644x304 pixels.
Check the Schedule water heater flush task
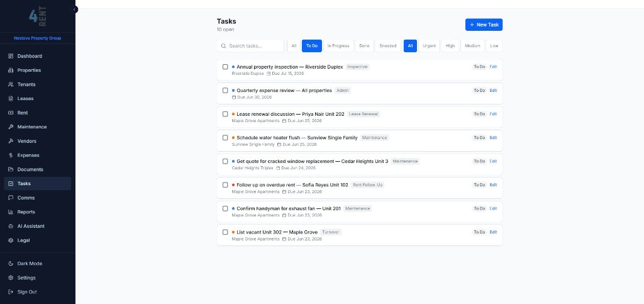coord(225,138)
